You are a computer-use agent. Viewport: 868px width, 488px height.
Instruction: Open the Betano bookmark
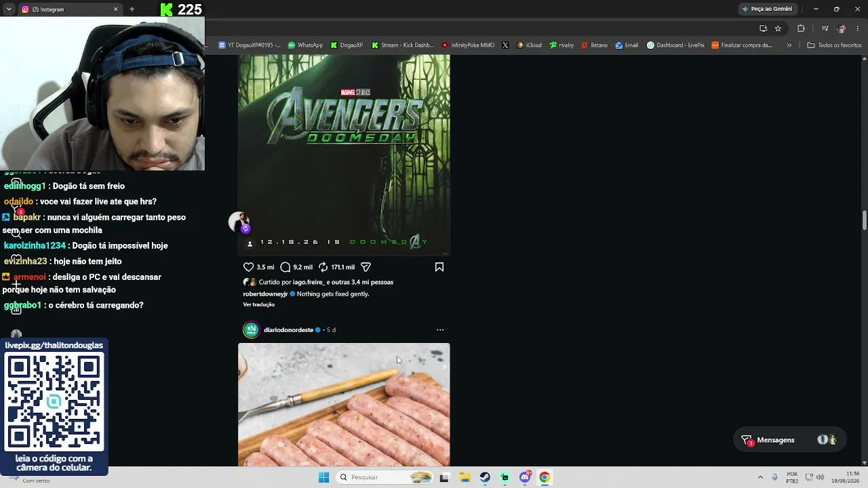595,45
